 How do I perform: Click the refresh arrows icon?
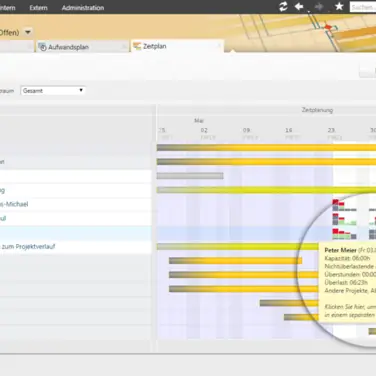click(x=283, y=7)
